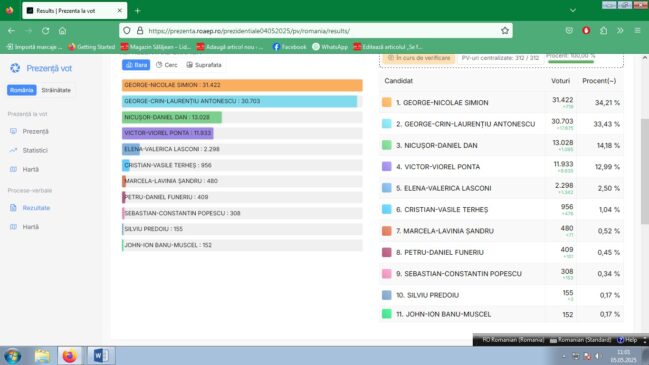Open the Magazin Sălăjean bookmark

coord(156,47)
